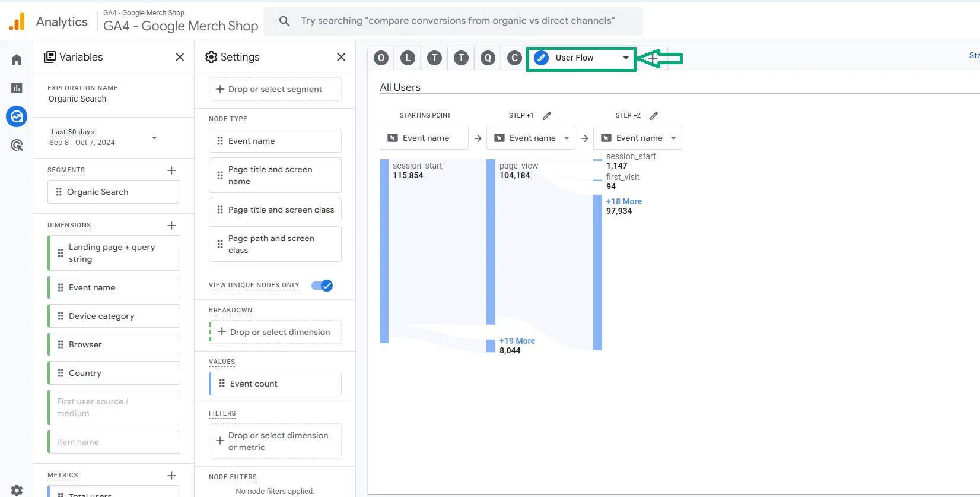The width and height of the screenshot is (980, 497).
Task: Expand the +19 More node
Action: tap(517, 341)
